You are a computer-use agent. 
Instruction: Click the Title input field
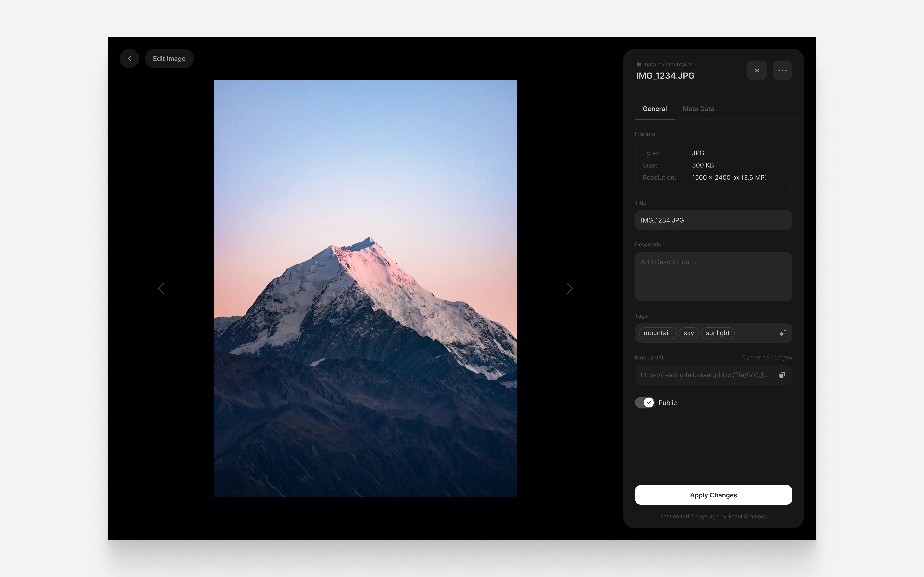(713, 220)
